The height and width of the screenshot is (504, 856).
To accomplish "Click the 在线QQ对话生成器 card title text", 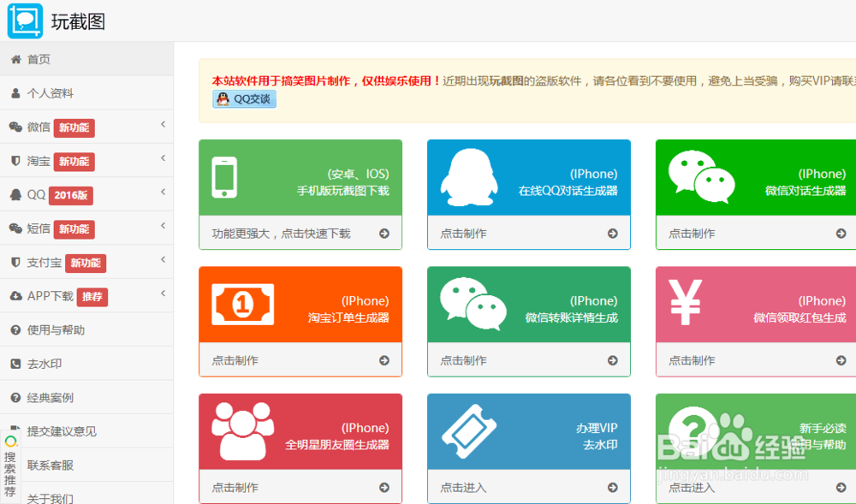I will (568, 191).
